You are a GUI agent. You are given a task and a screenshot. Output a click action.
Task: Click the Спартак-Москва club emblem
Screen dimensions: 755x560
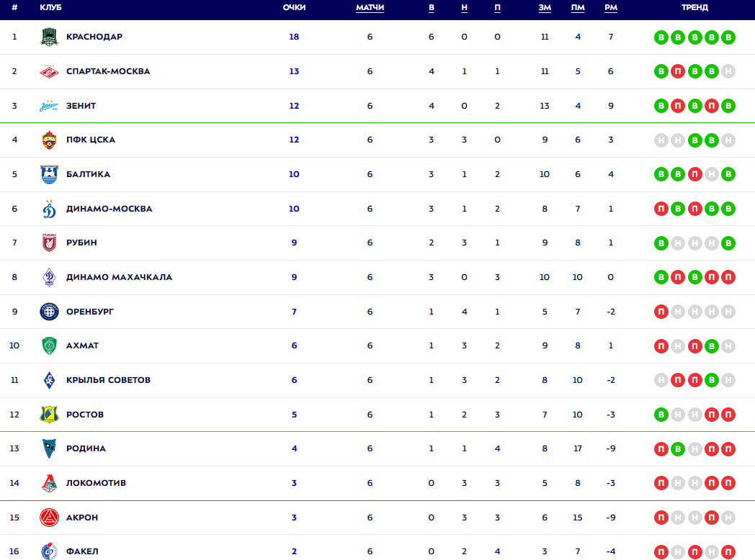click(49, 71)
